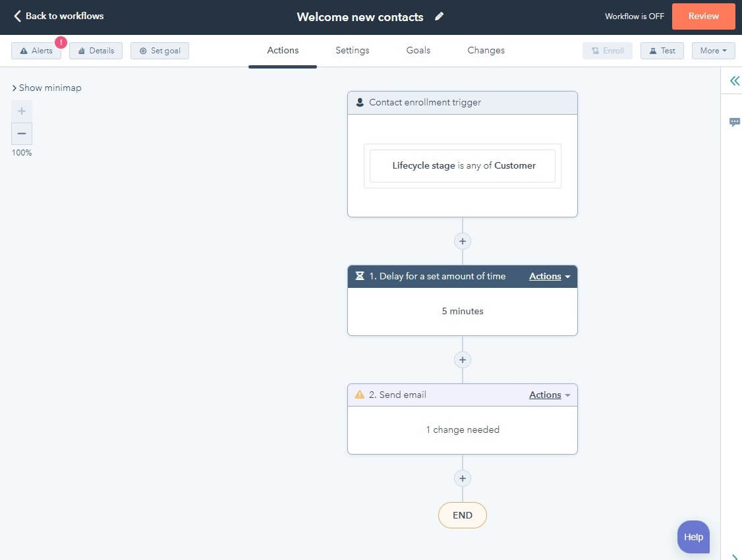
Task: Click the back arrow beside Back to workflows
Action: [x=17, y=16]
